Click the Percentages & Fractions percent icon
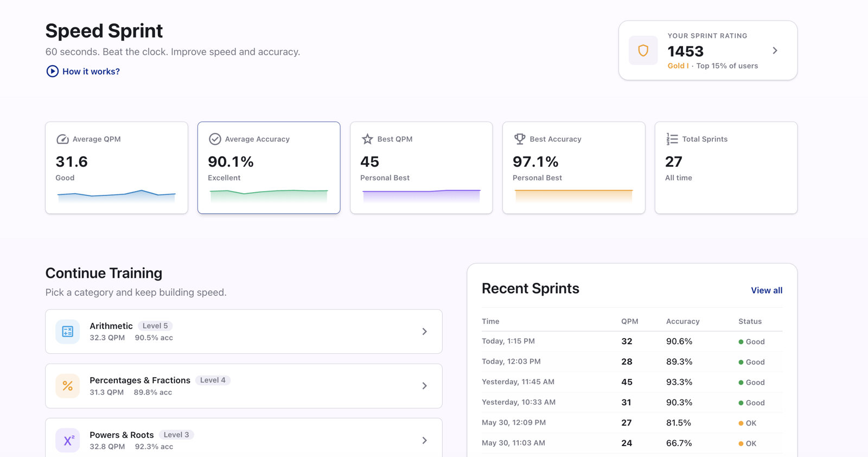Screen dimensions: 868x457 68,386
